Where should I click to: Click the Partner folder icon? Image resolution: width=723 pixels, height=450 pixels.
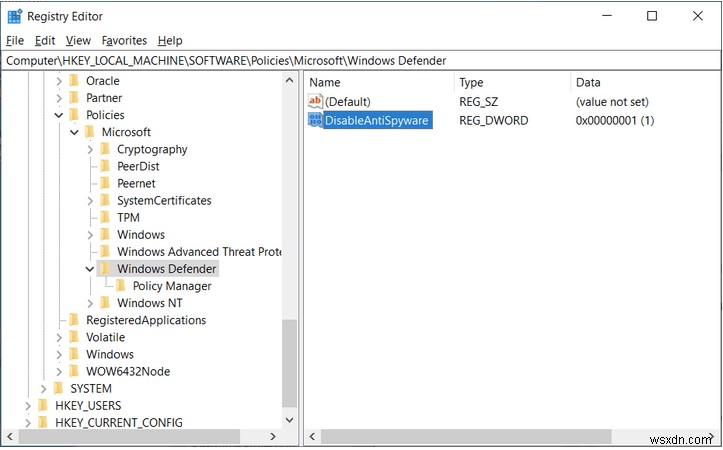pyautogui.click(x=74, y=98)
